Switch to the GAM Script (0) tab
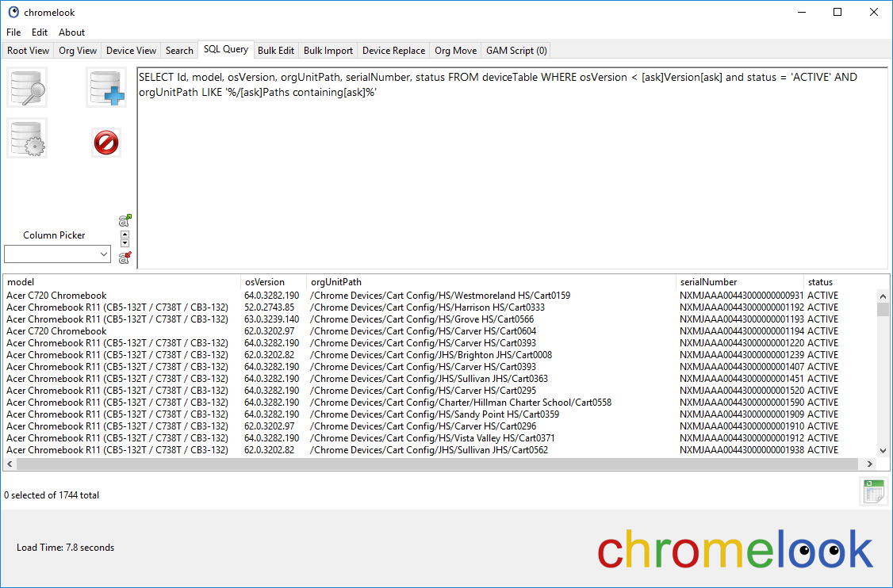 [516, 51]
